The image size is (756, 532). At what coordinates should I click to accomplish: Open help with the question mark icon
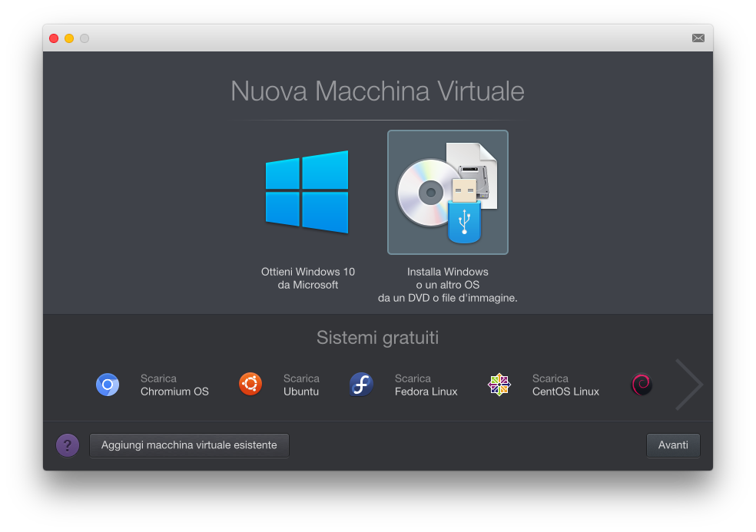tap(68, 445)
